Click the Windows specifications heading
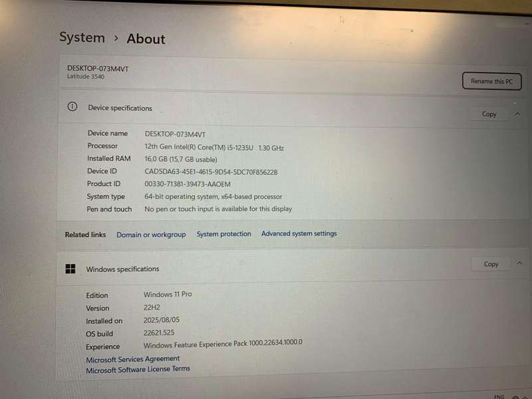The image size is (532, 399). click(122, 269)
